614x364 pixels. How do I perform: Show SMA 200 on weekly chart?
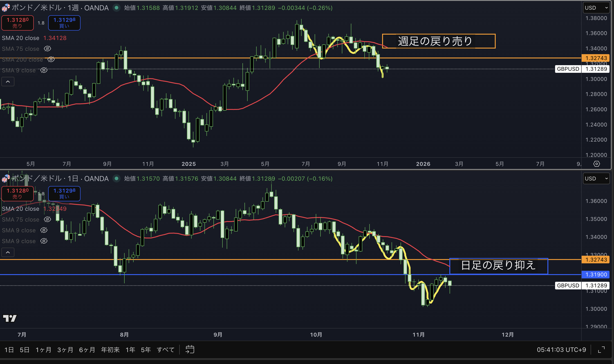(51, 59)
